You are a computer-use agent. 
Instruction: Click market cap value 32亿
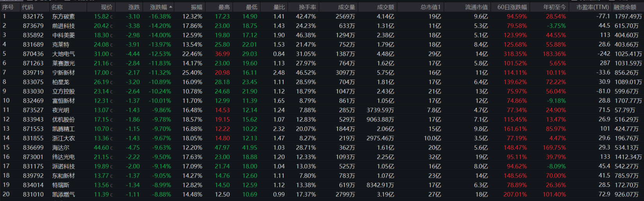435,157
